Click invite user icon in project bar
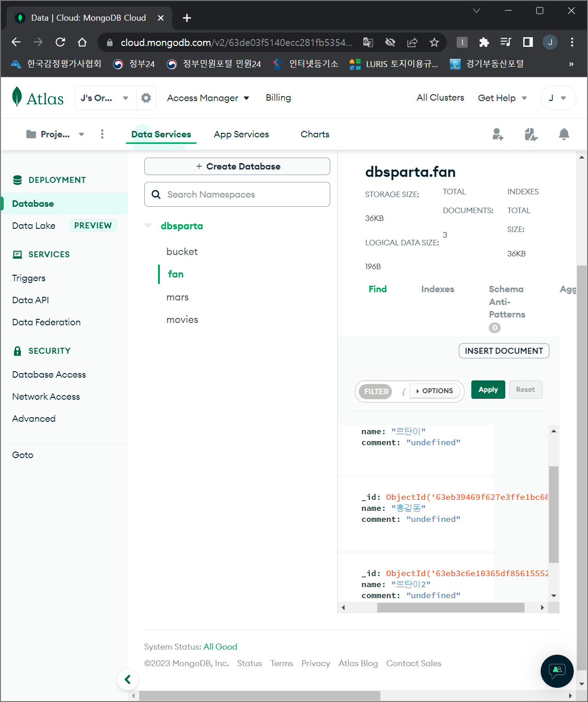This screenshot has width=588, height=702. [x=498, y=134]
